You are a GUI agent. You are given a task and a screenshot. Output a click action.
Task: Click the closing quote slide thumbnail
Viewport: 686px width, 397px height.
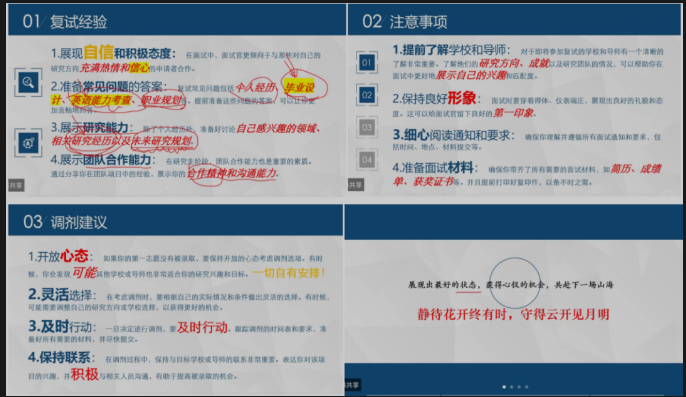[513, 300]
